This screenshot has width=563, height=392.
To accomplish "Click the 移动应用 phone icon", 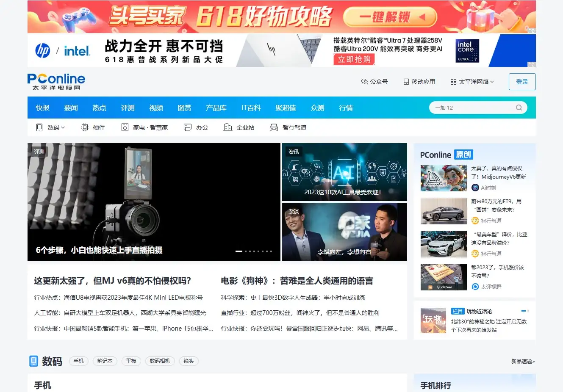I will tap(406, 82).
